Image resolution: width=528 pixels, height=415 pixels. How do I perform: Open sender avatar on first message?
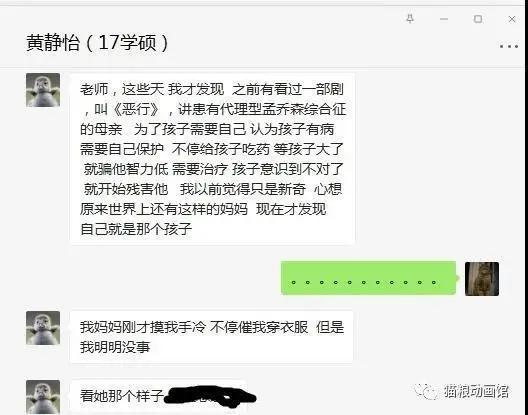click(x=43, y=90)
